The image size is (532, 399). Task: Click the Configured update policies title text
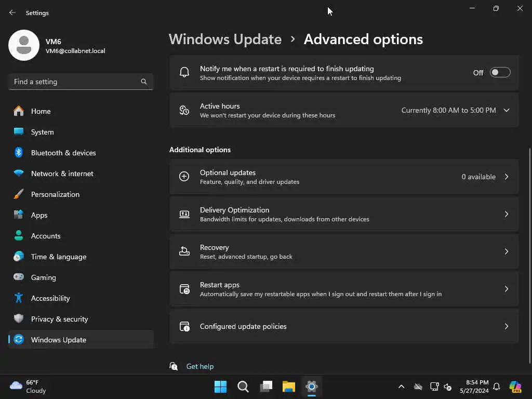243,326
